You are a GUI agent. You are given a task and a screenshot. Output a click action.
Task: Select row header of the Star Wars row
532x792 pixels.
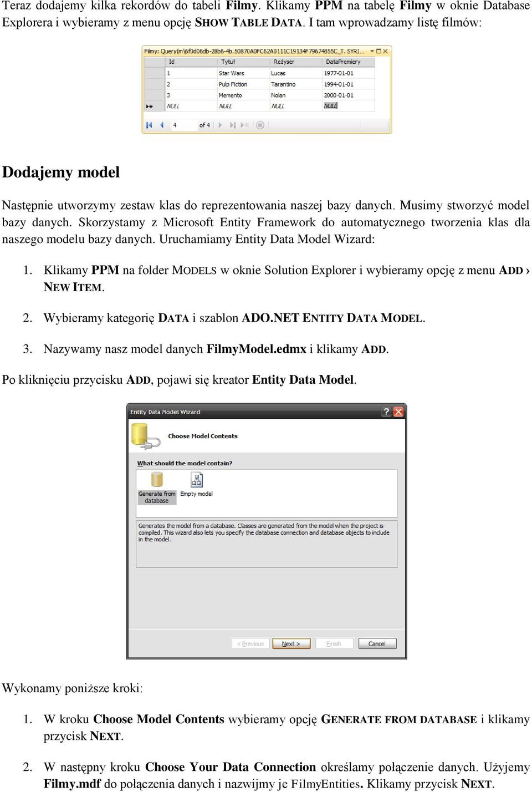pos(155,73)
